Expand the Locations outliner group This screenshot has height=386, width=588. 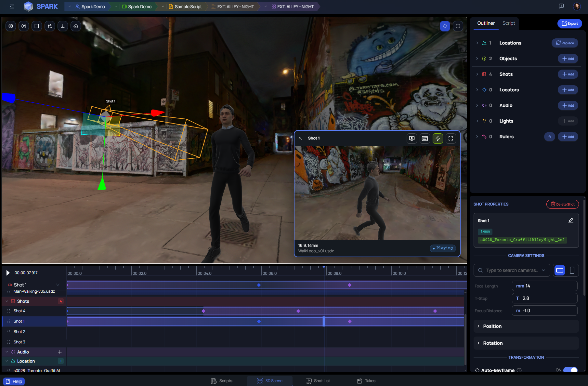[477, 43]
